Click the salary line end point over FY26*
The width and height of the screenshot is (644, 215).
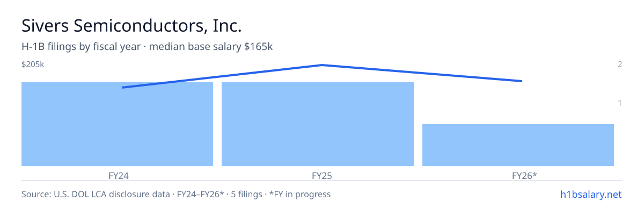521,81
